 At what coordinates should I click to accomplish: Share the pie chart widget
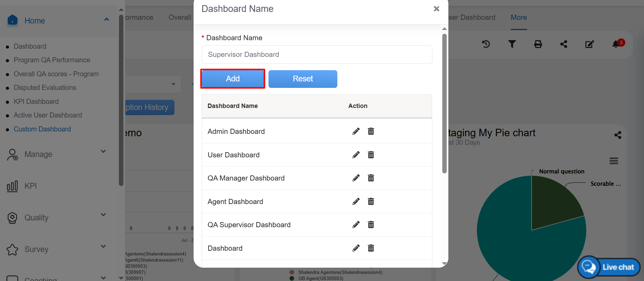tap(617, 135)
